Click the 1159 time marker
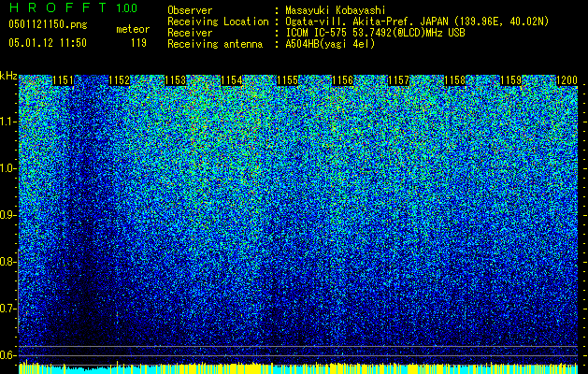588x374 pixels. [511, 80]
